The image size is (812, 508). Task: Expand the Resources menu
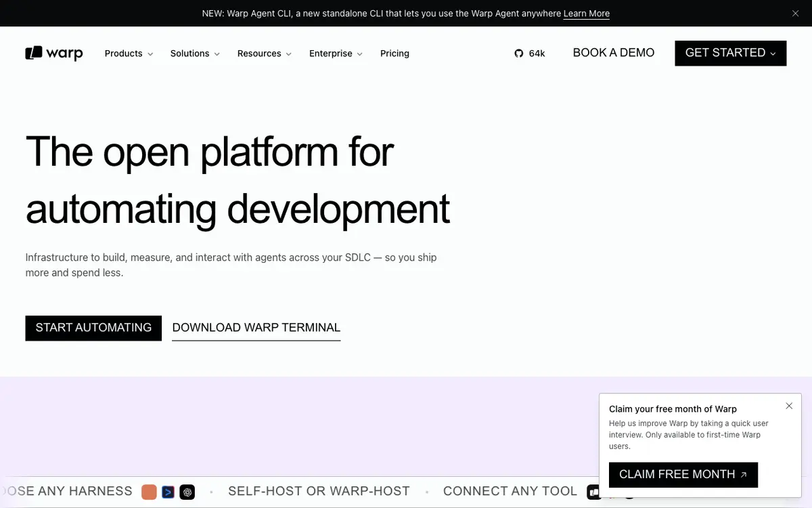point(264,54)
